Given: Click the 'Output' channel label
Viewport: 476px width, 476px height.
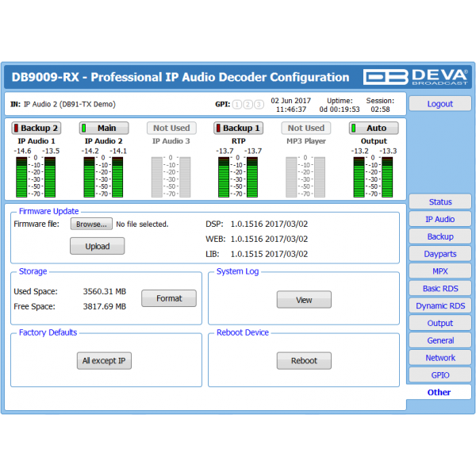Looking at the screenshot, I should (x=374, y=141).
